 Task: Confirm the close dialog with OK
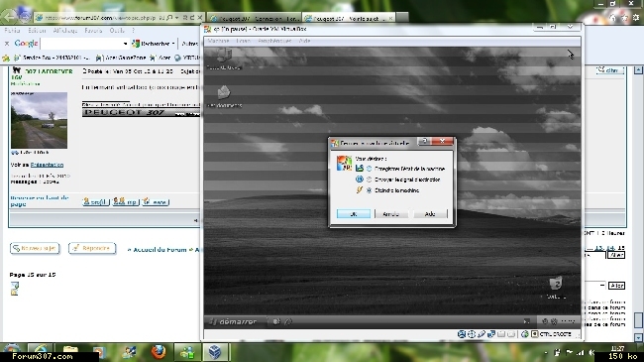[354, 214]
